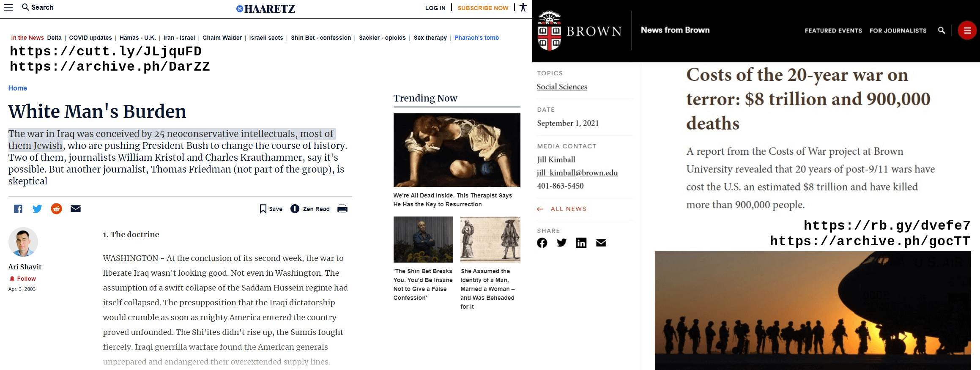
Task: Share Brown article on LinkedIn
Action: [581, 243]
